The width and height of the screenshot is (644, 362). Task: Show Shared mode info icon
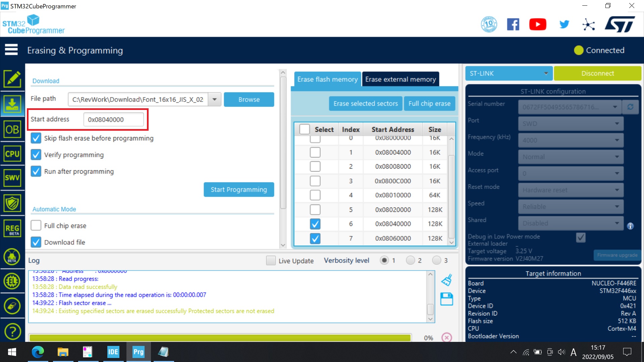click(x=630, y=226)
